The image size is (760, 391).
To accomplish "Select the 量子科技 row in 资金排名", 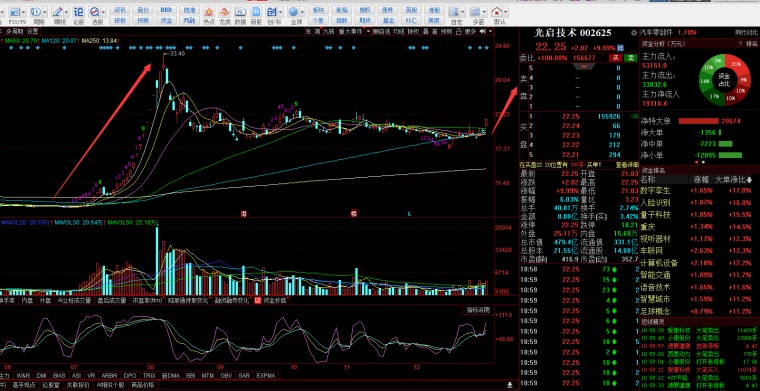I will click(x=698, y=215).
